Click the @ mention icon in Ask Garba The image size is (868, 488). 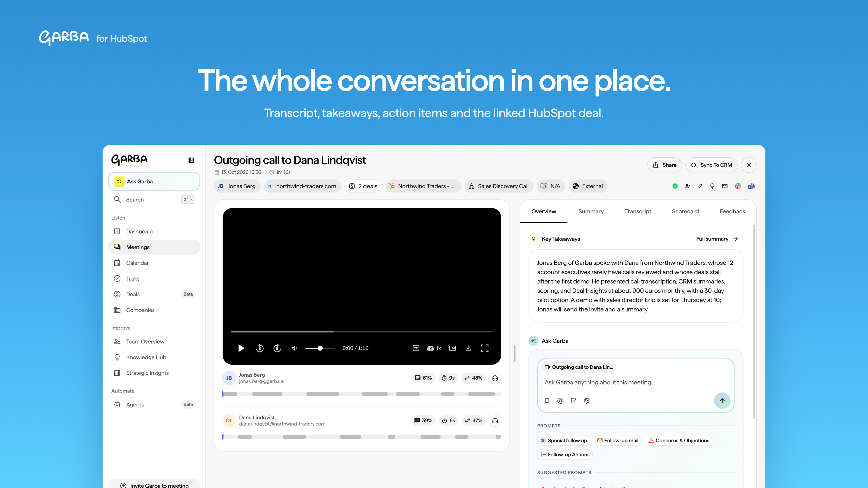[560, 400]
